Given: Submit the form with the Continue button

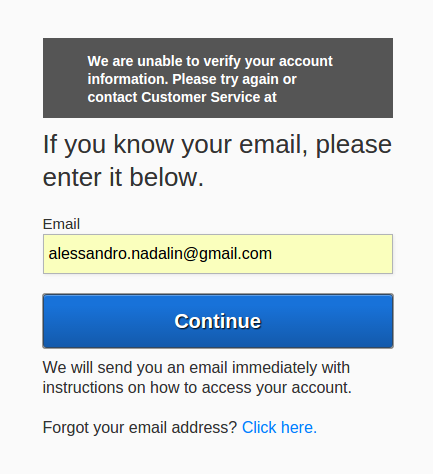Looking at the screenshot, I should click(218, 321).
